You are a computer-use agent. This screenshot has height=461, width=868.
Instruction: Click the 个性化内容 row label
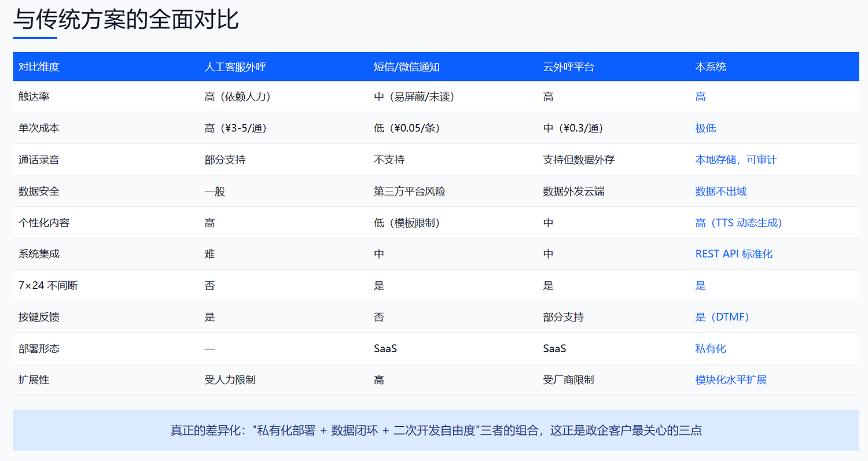coord(44,223)
